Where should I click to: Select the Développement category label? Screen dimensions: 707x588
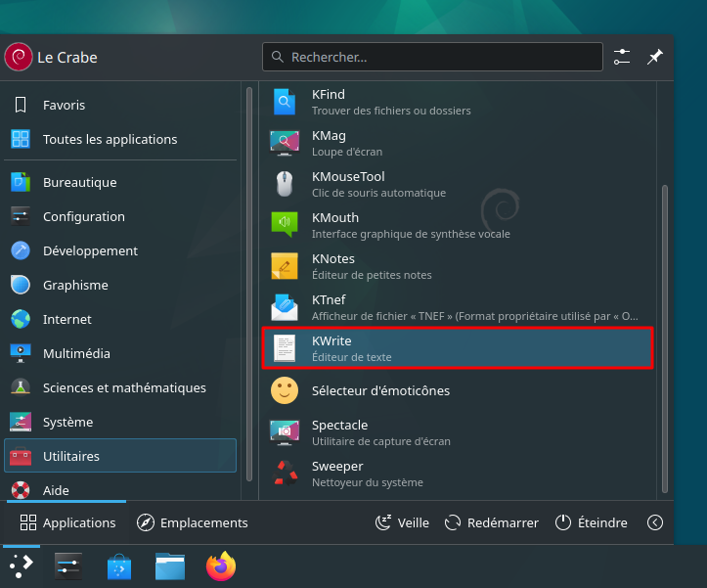click(90, 250)
